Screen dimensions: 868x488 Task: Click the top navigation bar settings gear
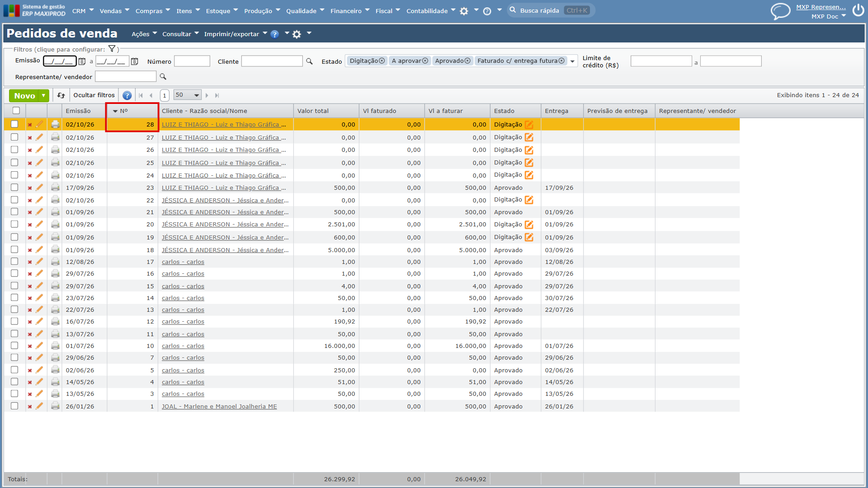pos(464,11)
